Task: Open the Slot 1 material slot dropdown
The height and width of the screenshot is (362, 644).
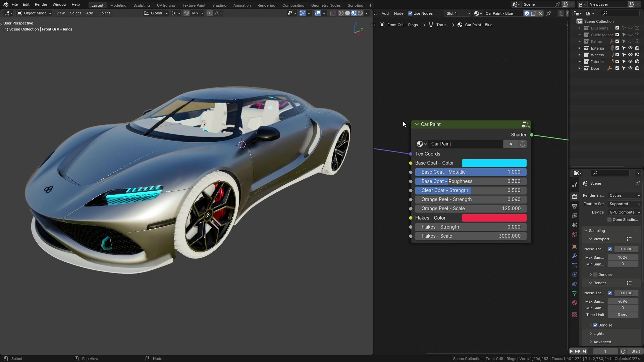Action: [458, 13]
